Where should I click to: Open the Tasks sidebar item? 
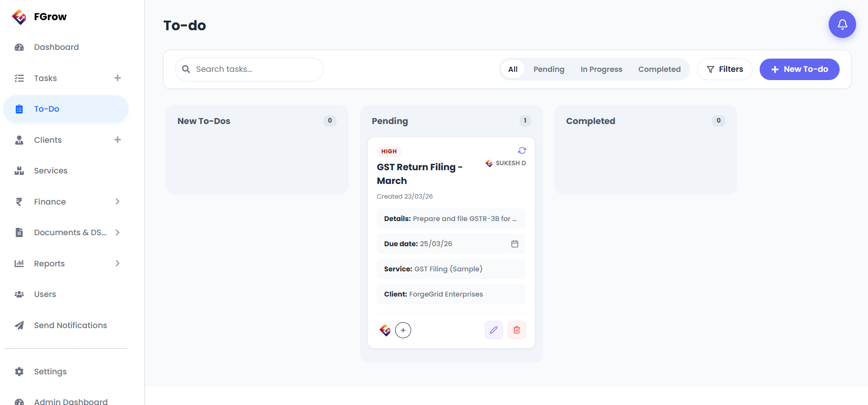click(x=45, y=78)
